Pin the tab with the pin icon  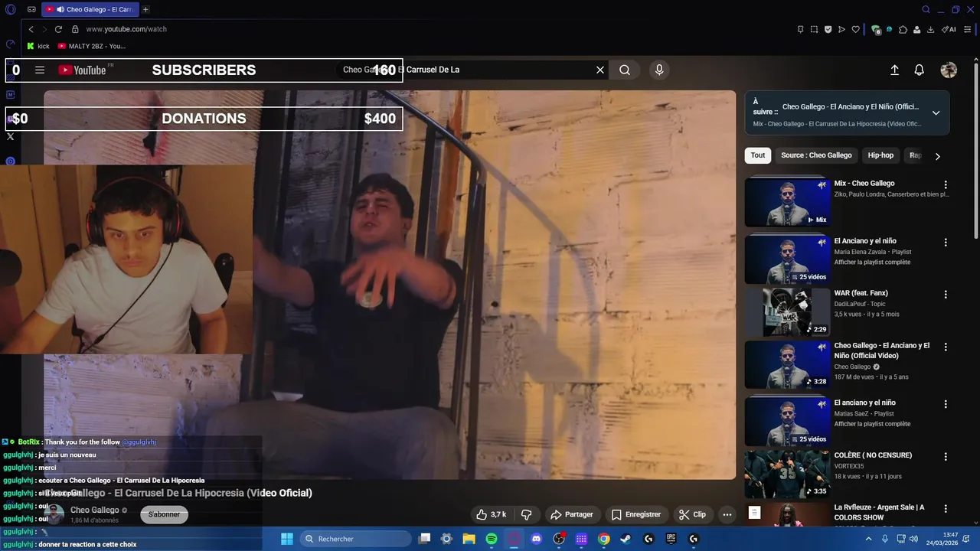800,29
